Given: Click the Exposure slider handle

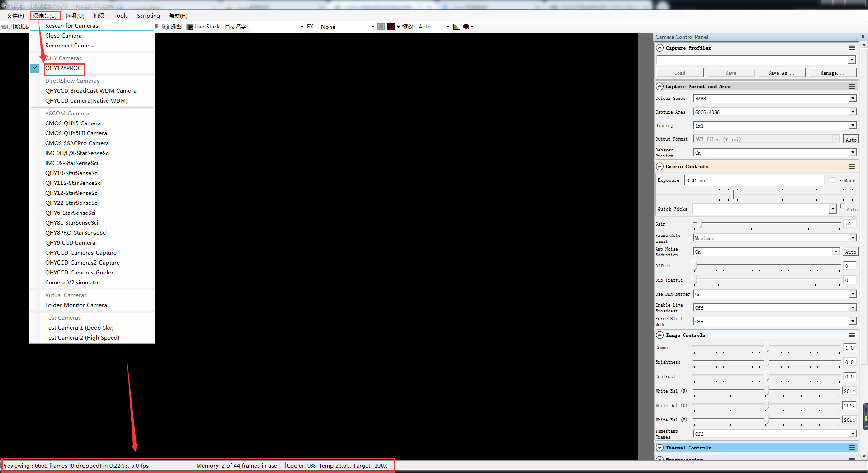Looking at the screenshot, I should pos(731,195).
